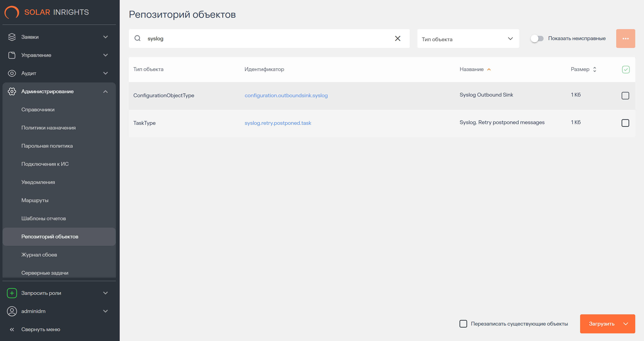This screenshot has height=341, width=644.
Task: Open Подключения к ИС menu item
Action: click(x=59, y=164)
